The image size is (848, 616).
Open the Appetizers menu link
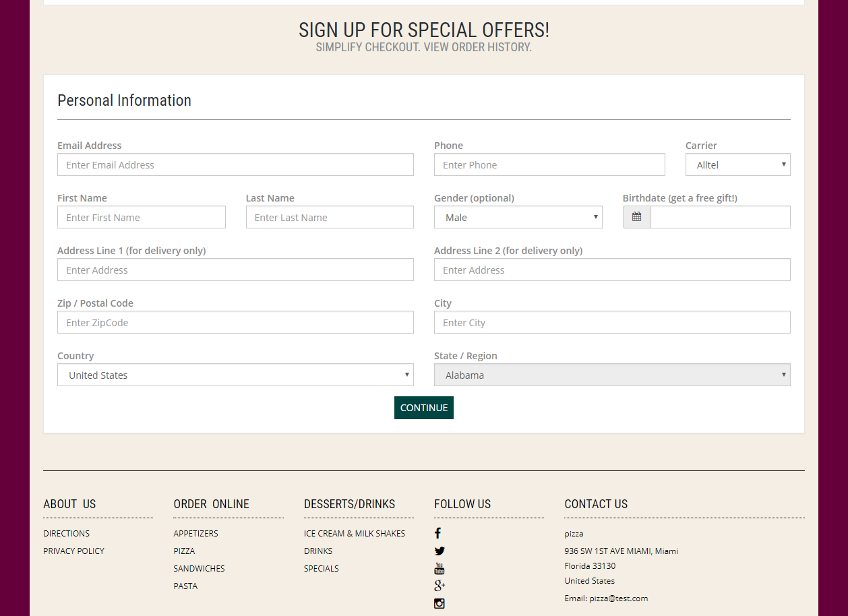[x=195, y=533]
